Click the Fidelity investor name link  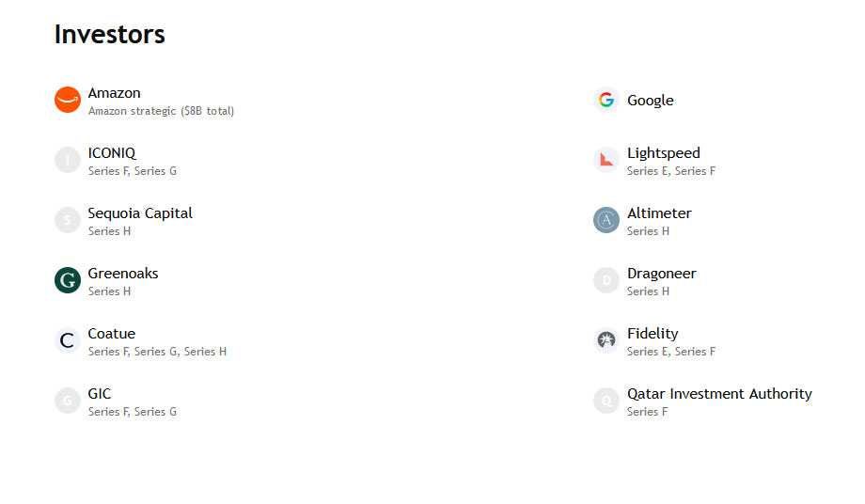click(x=653, y=334)
